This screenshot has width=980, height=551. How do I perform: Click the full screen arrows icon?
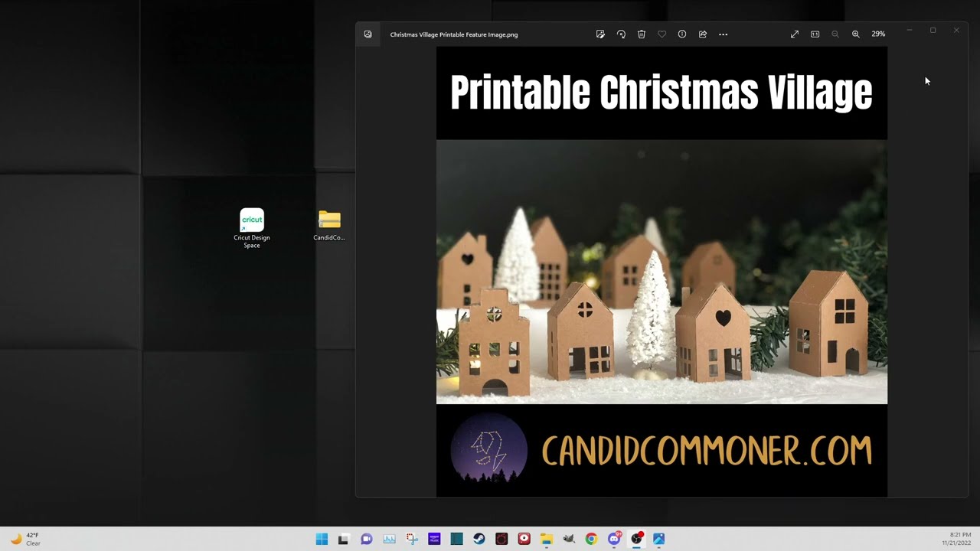pyautogui.click(x=795, y=34)
